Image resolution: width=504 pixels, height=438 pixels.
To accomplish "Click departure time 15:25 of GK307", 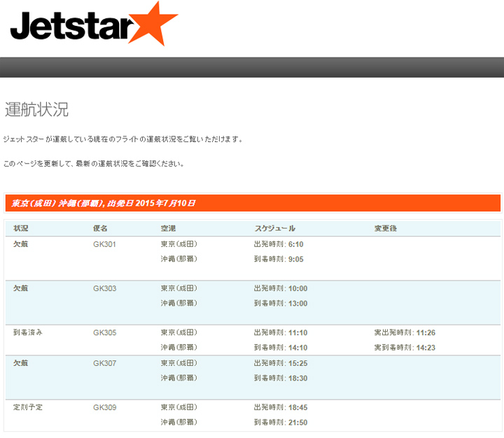I will tap(298, 363).
